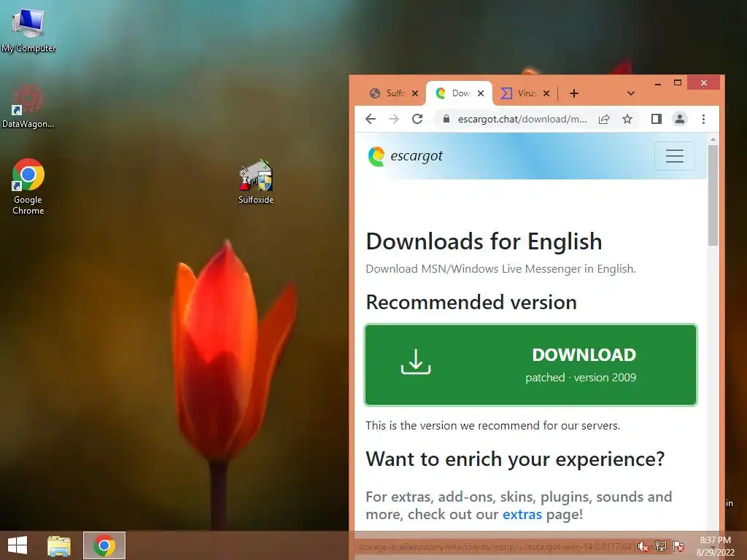Click scrollbar up arrow
The image size is (747, 560).
click(713, 139)
